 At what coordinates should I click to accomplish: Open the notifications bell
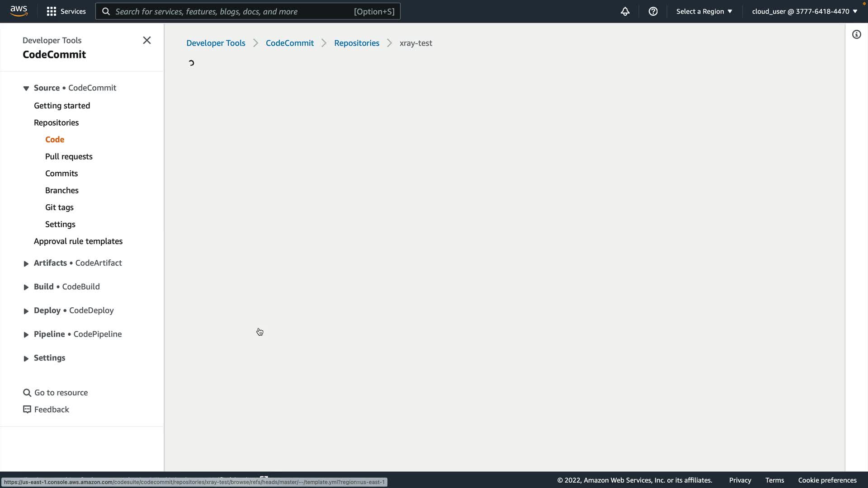point(625,11)
